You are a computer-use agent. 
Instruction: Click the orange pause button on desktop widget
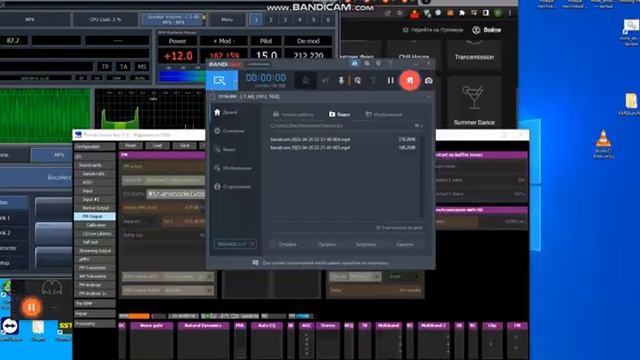coord(31,307)
